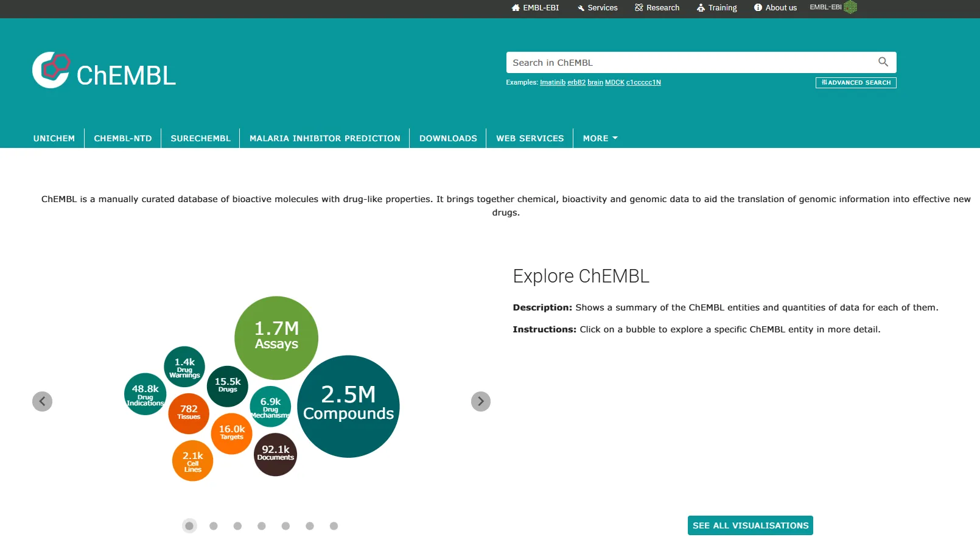Open the Research menu in top bar

[657, 8]
